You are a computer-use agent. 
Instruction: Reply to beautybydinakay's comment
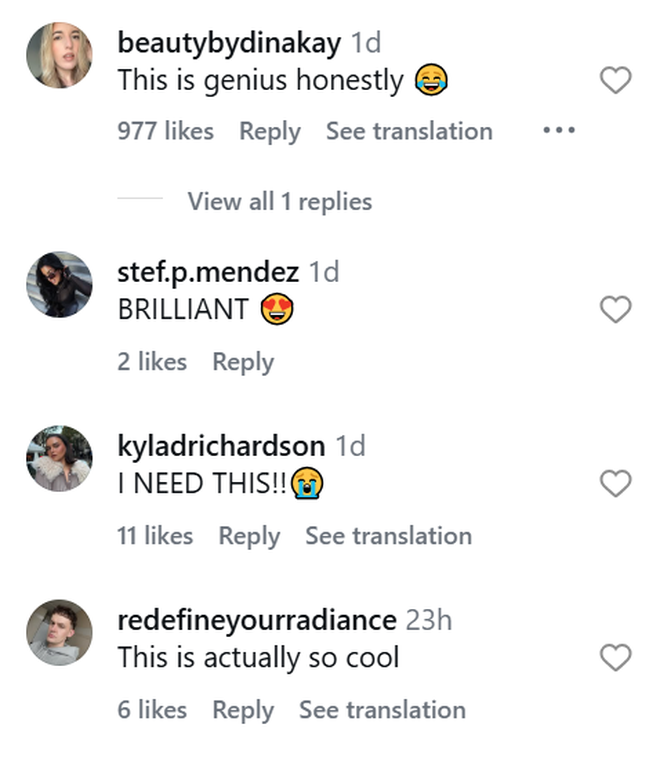click(x=269, y=131)
